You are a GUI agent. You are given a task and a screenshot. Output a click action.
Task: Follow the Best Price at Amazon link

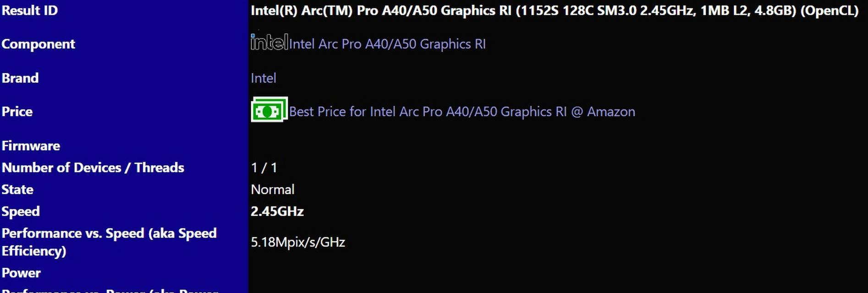462,112
